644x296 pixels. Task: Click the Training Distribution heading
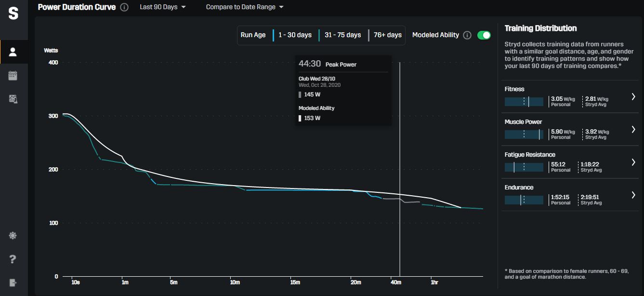click(540, 28)
